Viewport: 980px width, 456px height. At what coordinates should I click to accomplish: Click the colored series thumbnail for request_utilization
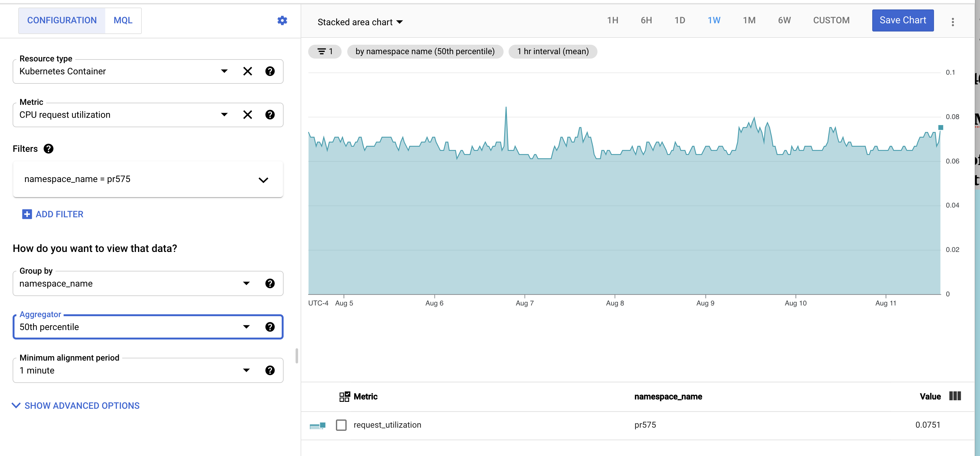[318, 425]
